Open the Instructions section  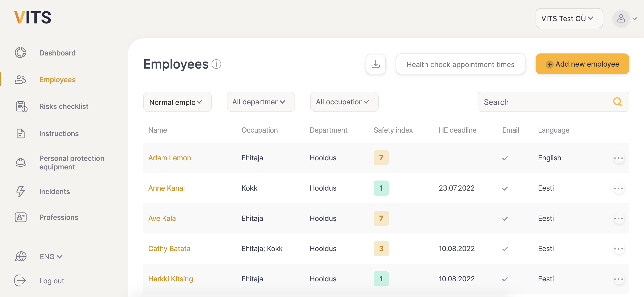59,133
